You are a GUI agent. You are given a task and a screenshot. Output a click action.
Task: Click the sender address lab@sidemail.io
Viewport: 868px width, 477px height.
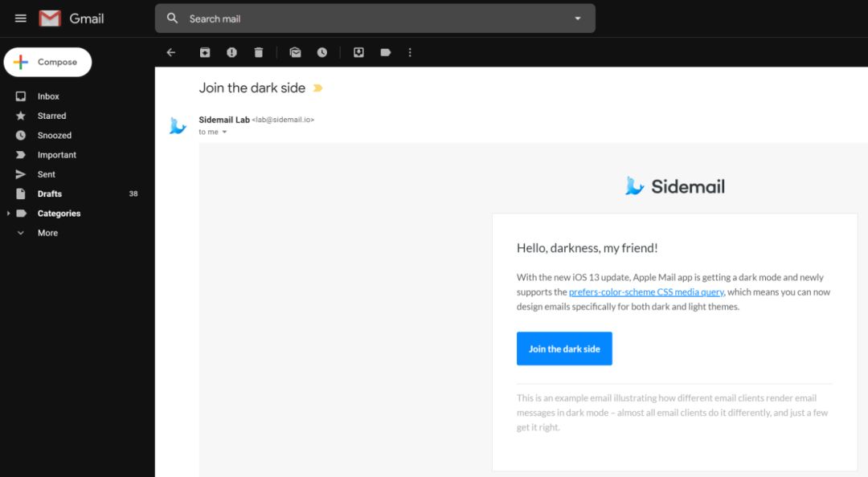pyautogui.click(x=283, y=120)
